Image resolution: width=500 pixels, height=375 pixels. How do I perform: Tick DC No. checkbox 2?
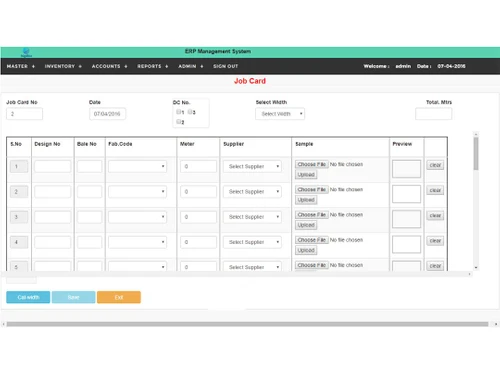tap(179, 122)
